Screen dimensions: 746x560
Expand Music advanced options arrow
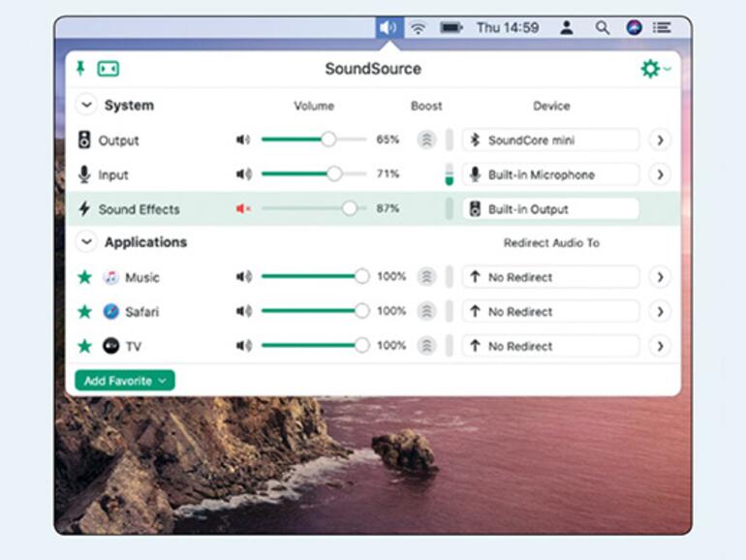tap(660, 277)
